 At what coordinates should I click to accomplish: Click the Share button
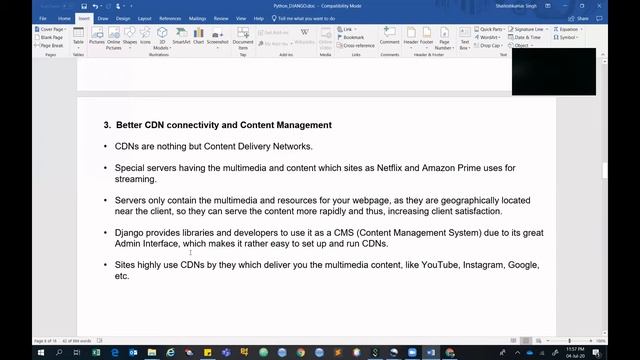(579, 18)
